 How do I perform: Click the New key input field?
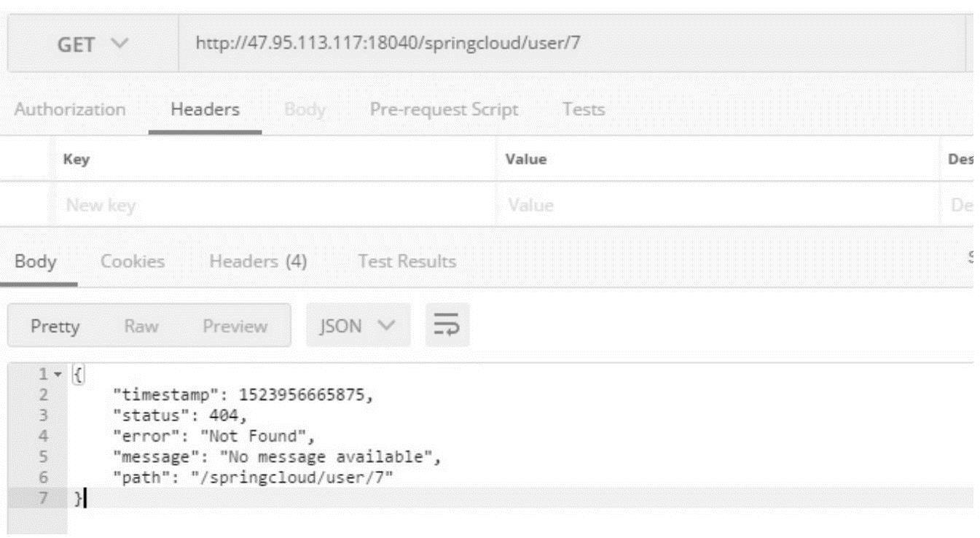click(x=277, y=206)
